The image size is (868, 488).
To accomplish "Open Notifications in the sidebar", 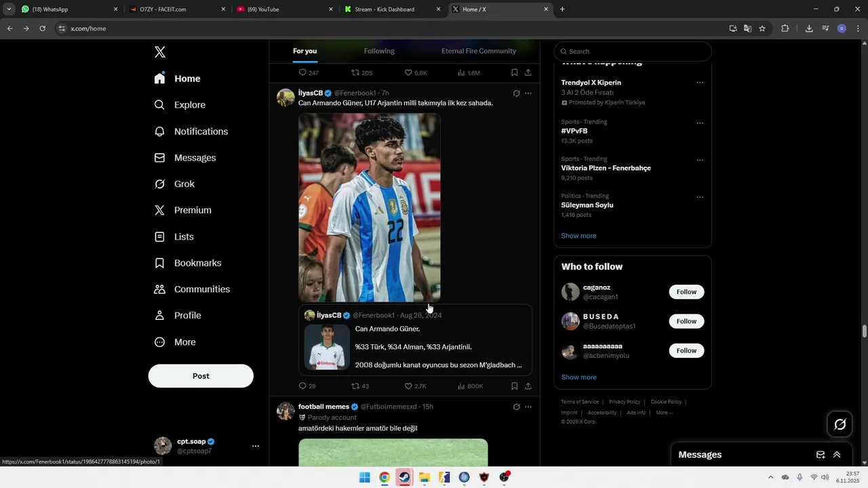I will tap(191, 131).
